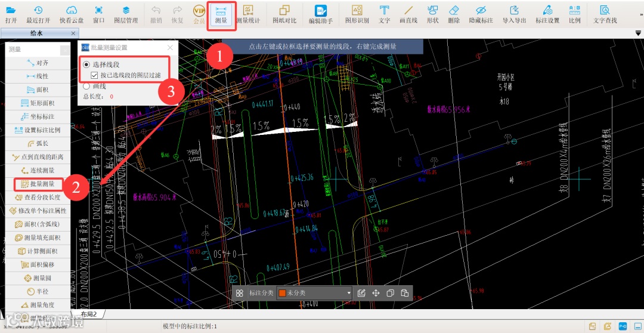Open 图纸对比 drawing compare tool
This screenshot has width=644, height=333.
pos(284,14)
